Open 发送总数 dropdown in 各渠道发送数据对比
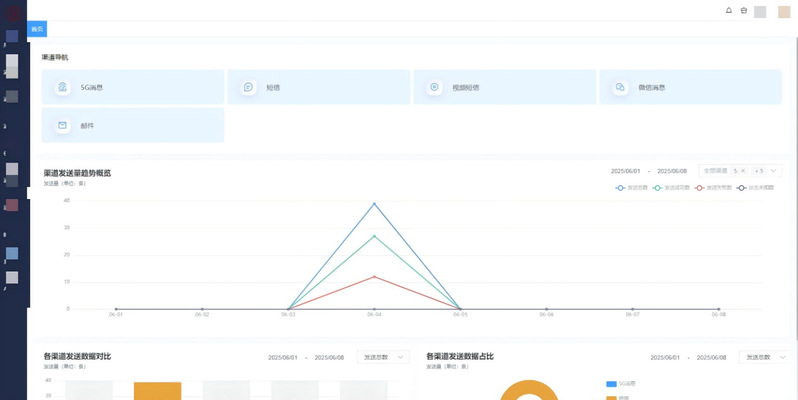Image resolution: width=798 pixels, height=400 pixels. [384, 357]
